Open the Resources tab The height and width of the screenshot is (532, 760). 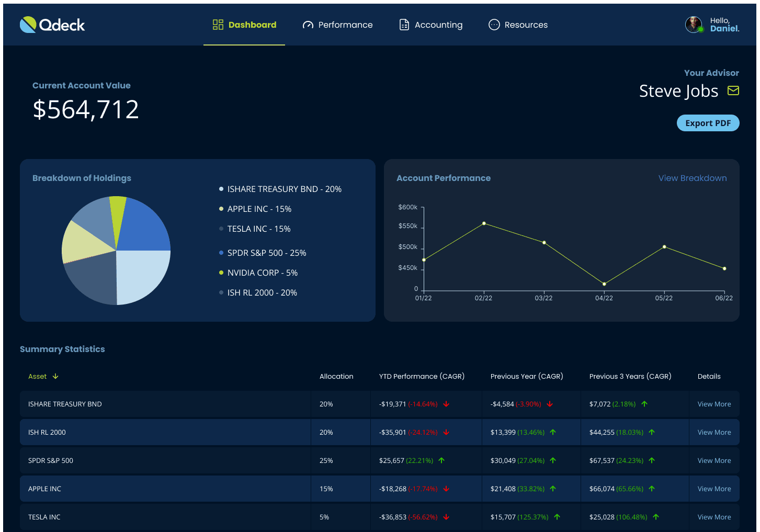coord(518,25)
